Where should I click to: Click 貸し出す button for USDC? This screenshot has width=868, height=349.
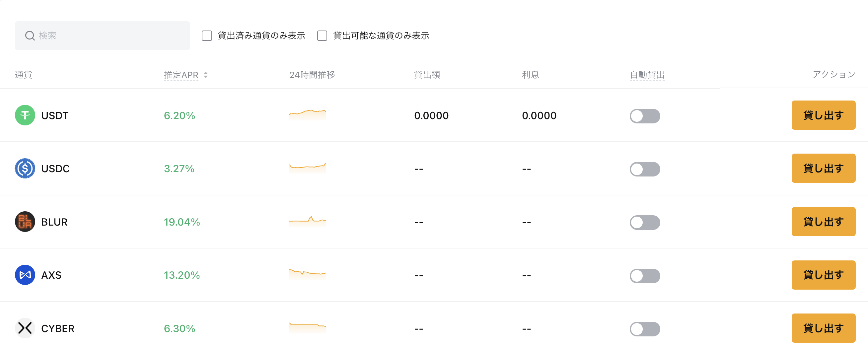point(824,169)
